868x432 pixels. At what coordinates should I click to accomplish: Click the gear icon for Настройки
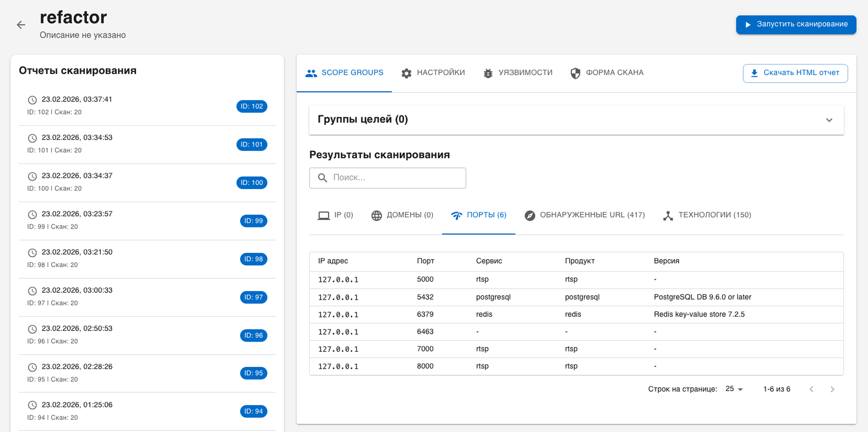tap(406, 73)
